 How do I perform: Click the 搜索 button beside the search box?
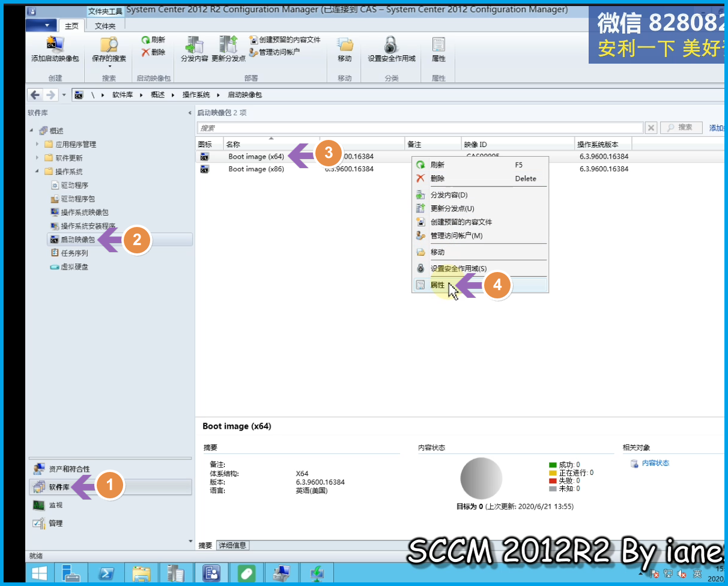point(682,127)
